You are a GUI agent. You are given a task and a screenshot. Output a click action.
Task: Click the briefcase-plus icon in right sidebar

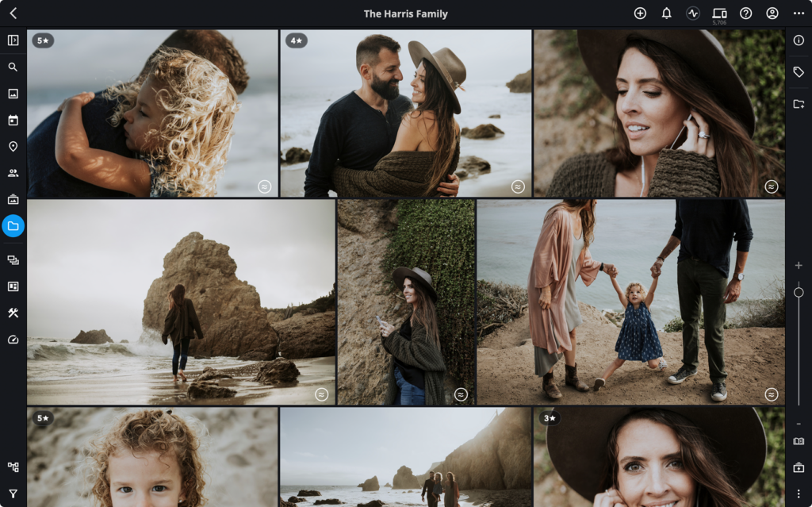(x=799, y=467)
